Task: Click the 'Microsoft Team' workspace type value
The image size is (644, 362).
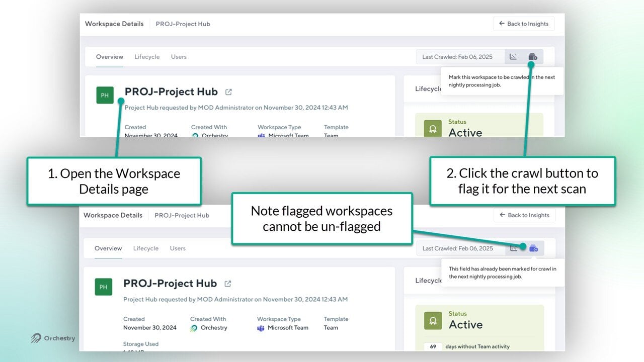Action: [x=288, y=328]
